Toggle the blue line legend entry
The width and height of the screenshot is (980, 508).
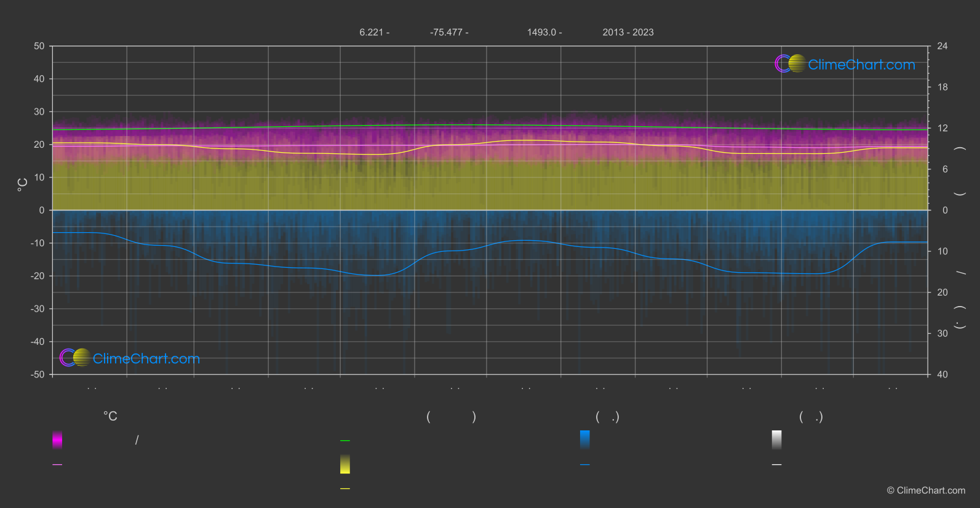(x=585, y=465)
